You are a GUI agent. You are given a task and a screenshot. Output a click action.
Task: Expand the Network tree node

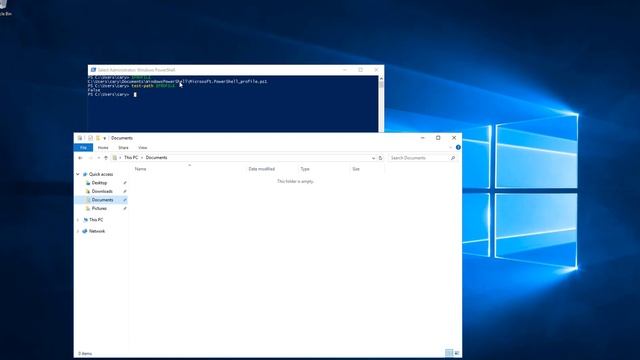(78, 231)
